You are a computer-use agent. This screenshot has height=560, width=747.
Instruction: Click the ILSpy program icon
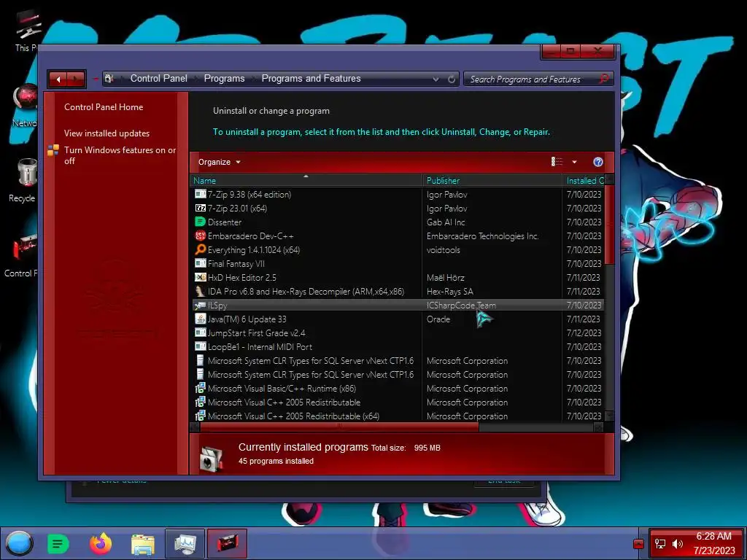coord(200,306)
